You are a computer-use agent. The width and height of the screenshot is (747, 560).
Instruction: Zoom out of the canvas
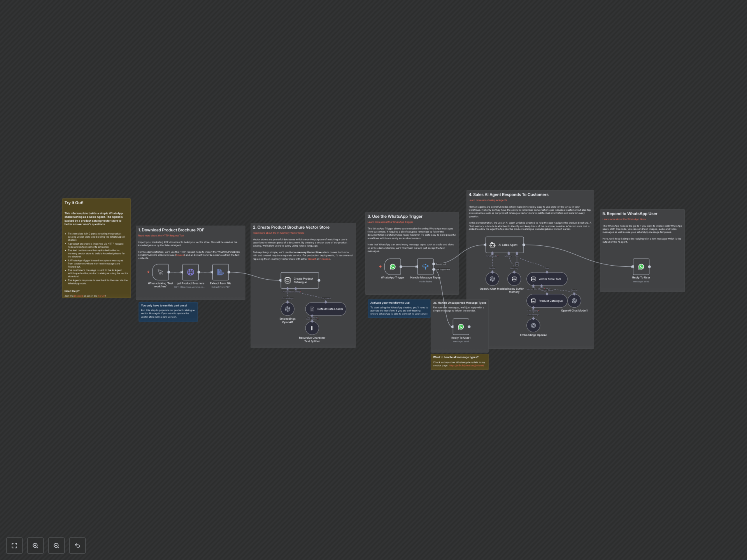click(56, 545)
